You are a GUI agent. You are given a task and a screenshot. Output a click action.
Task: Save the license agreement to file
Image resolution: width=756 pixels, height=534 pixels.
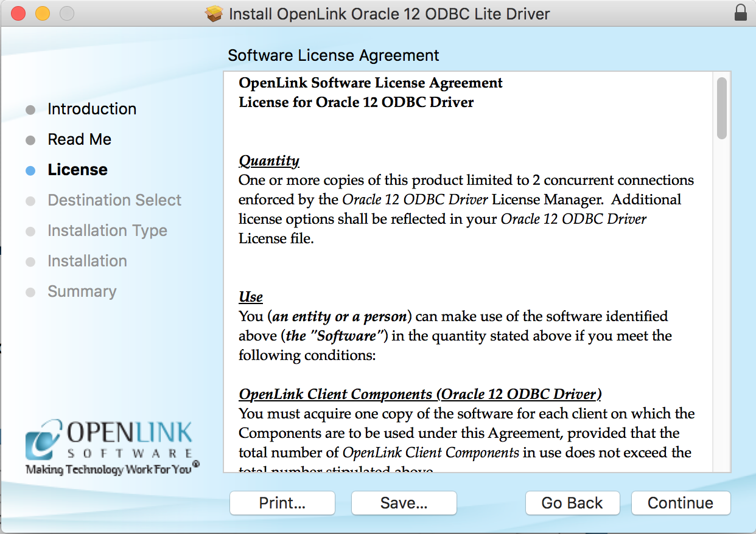coord(404,503)
